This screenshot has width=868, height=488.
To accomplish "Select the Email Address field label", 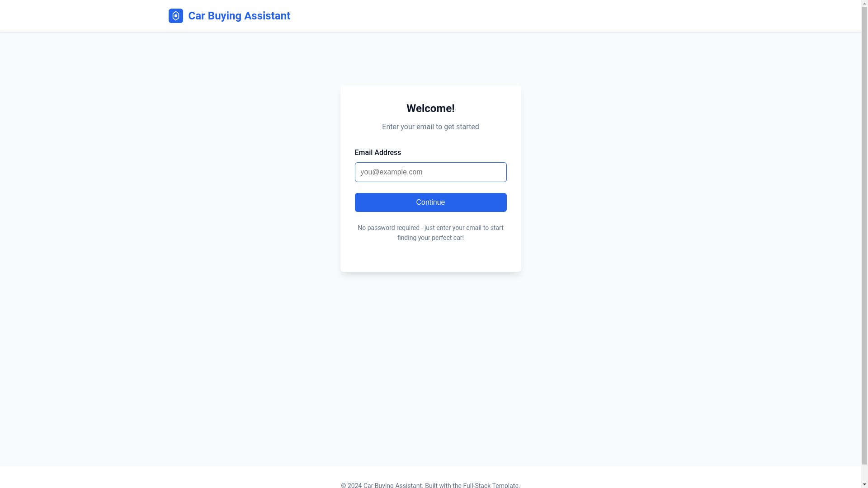I will coord(377,153).
